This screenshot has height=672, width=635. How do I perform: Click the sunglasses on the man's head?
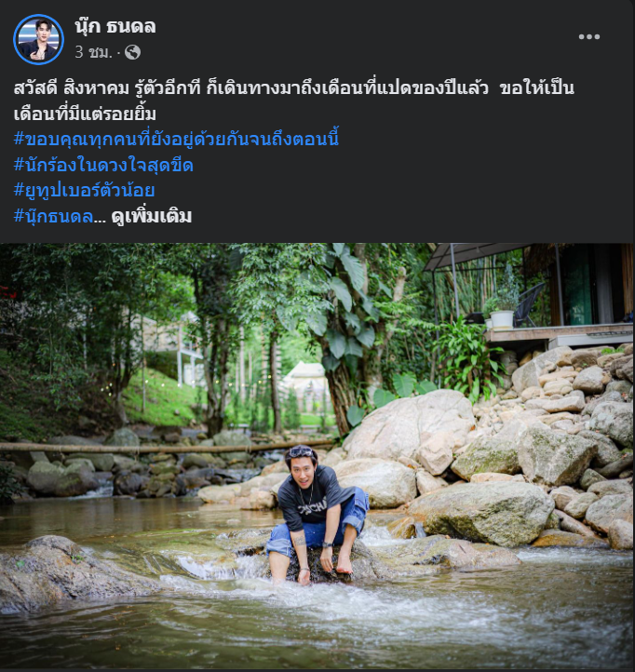(x=301, y=451)
